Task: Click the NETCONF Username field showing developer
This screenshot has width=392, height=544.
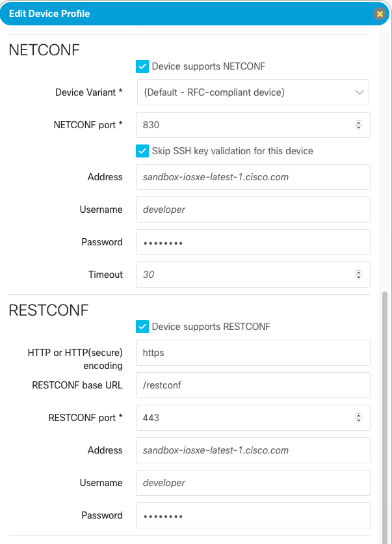Action: point(252,210)
